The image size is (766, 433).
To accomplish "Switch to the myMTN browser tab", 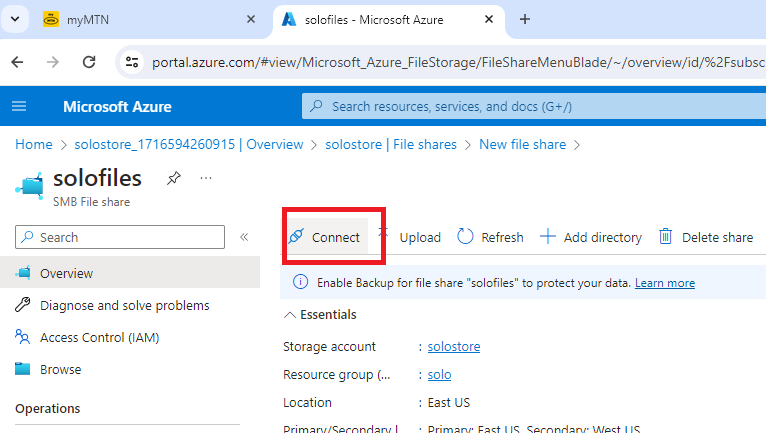I will [140, 19].
